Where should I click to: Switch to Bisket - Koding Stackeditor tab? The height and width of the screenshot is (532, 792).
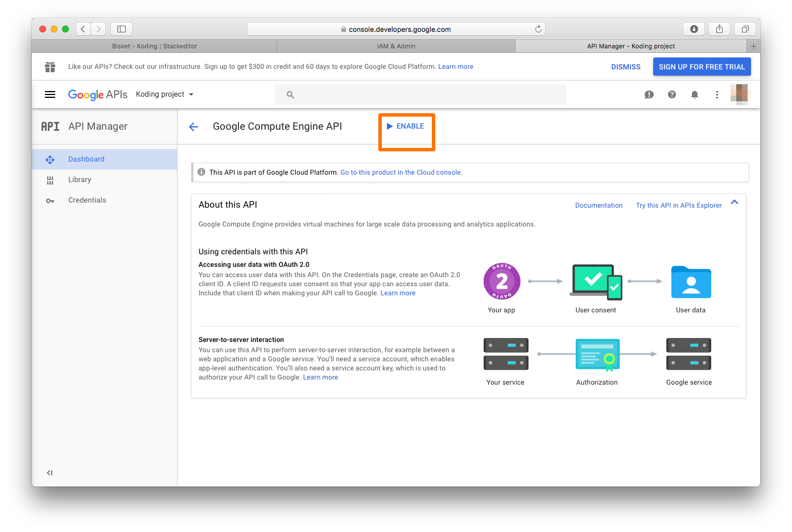point(154,46)
